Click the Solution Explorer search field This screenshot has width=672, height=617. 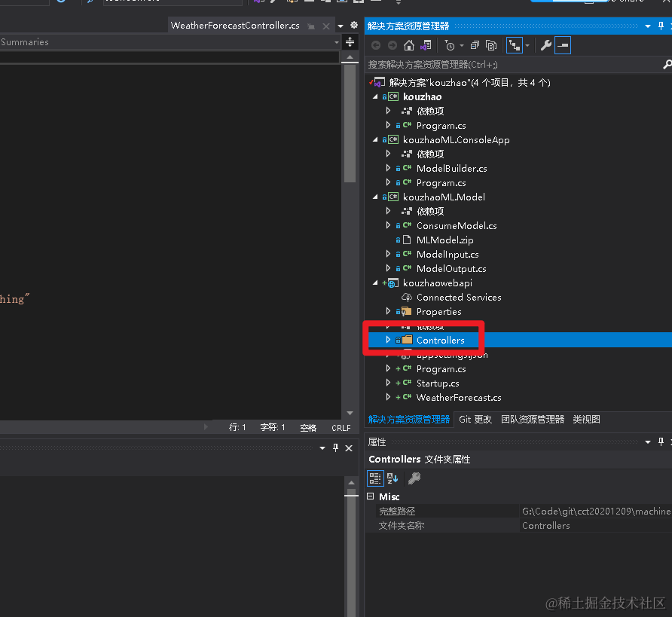(x=514, y=65)
